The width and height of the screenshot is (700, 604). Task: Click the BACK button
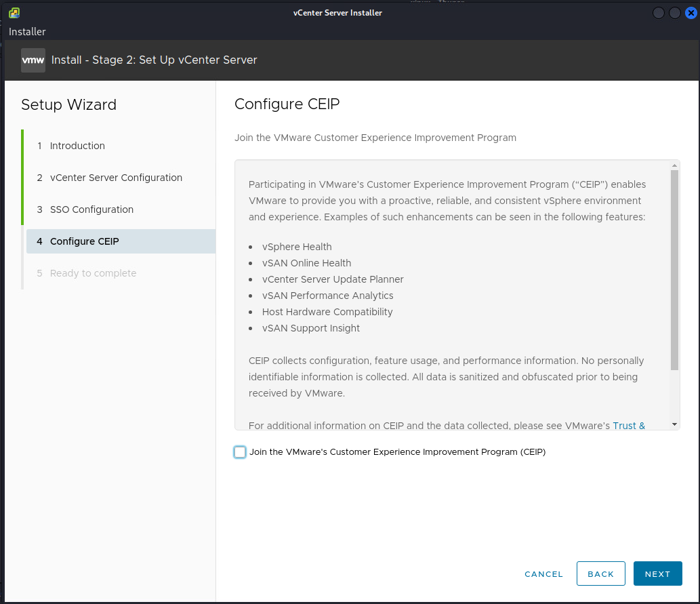click(x=600, y=573)
